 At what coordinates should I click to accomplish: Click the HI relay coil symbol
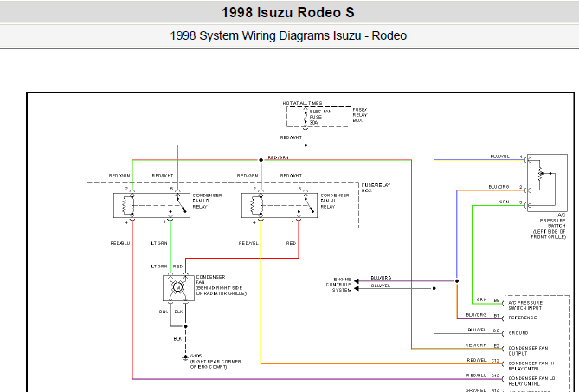point(254,205)
